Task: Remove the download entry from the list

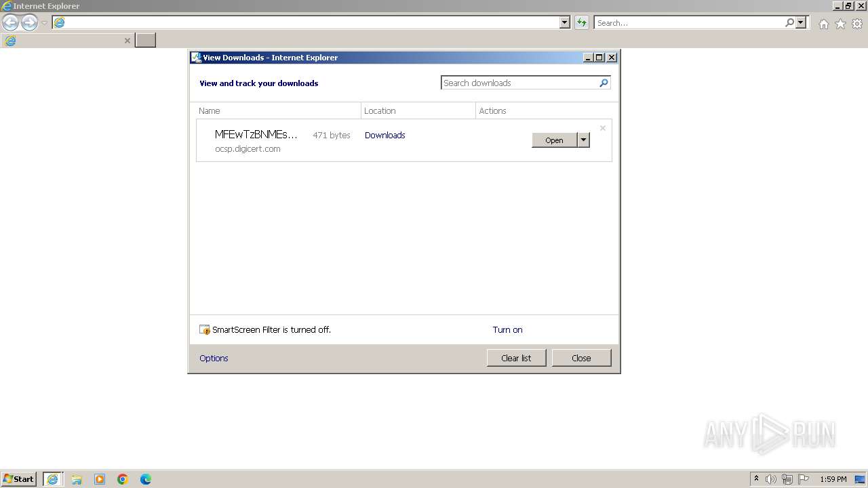Action: [602, 128]
